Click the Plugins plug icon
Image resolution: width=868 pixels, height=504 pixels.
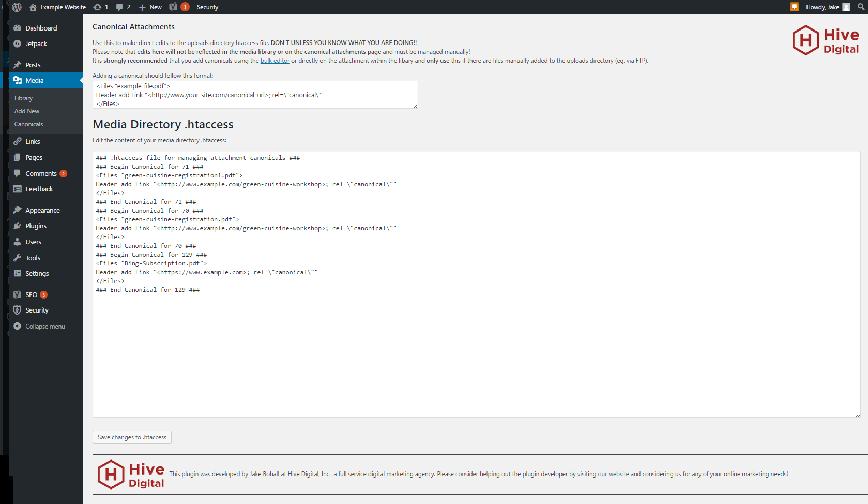pos(18,226)
